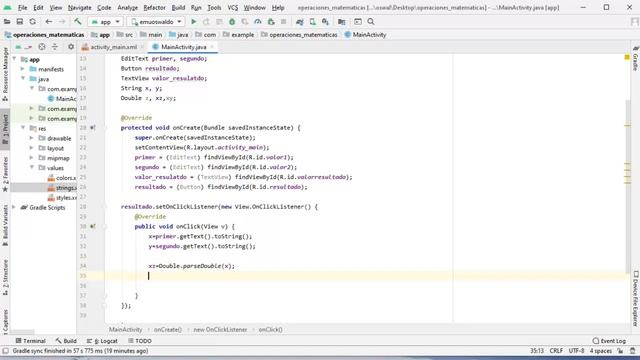Open the Project Structure icon
This screenshot has height=360, width=640.
pos(342,22)
